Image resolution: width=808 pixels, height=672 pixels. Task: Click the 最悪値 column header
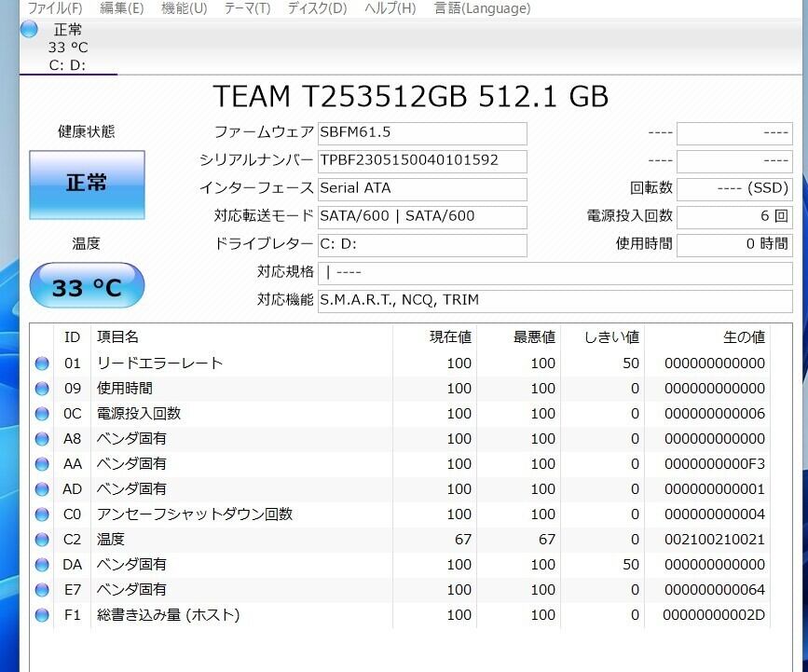(519, 337)
